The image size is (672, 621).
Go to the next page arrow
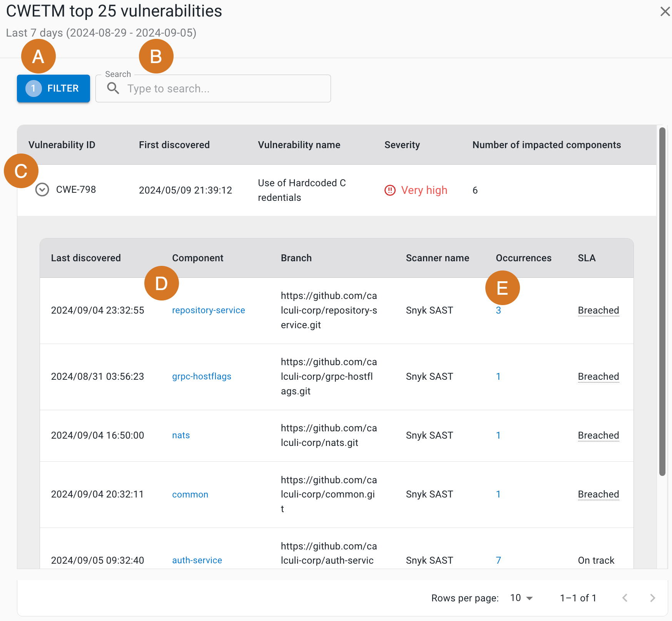(x=652, y=598)
